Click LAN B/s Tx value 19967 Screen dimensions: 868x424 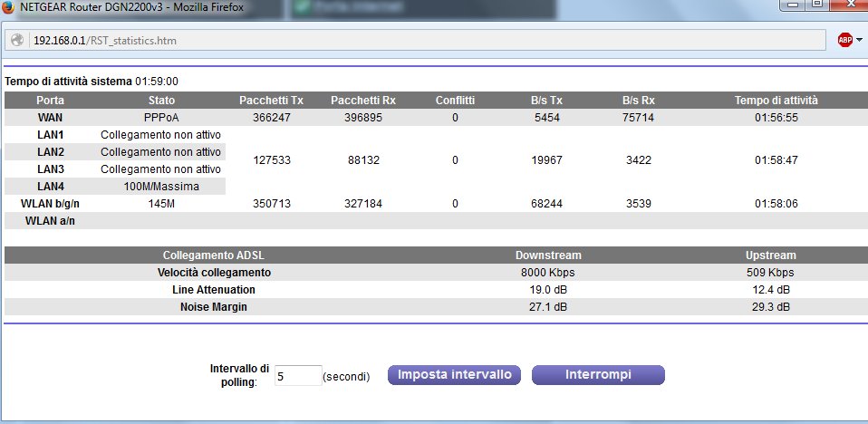(x=546, y=160)
